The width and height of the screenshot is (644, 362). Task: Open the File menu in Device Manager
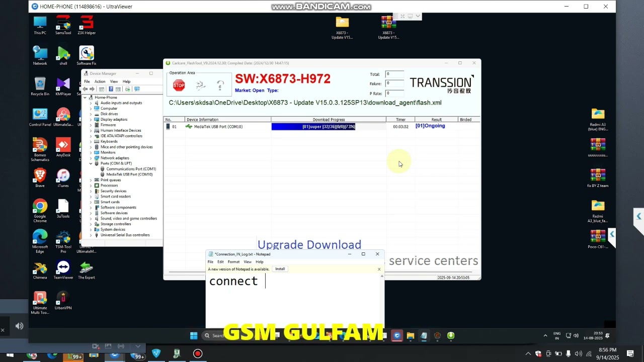87,81
